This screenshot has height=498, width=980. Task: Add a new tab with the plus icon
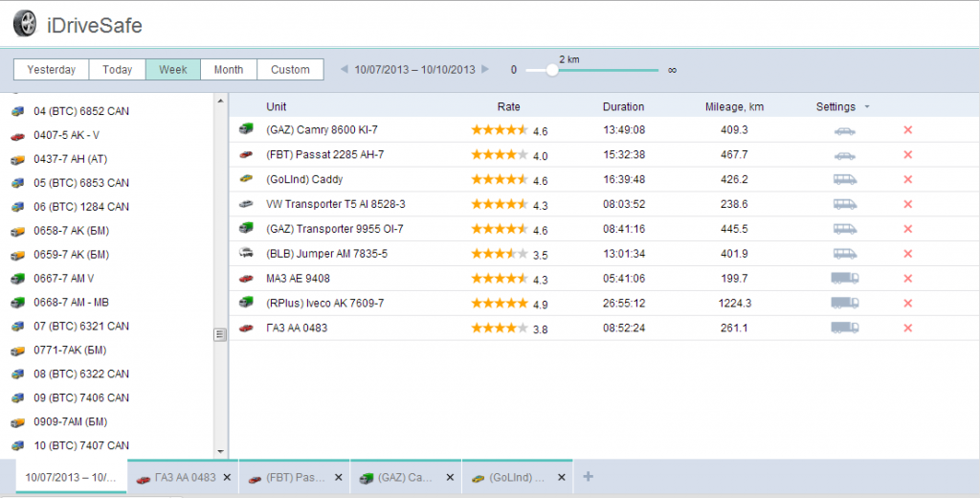tap(588, 477)
